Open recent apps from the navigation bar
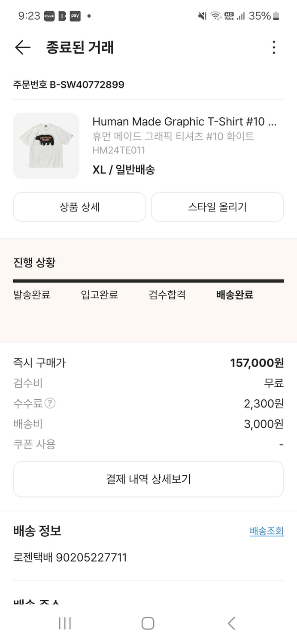This screenshot has height=644, width=297. click(64, 623)
